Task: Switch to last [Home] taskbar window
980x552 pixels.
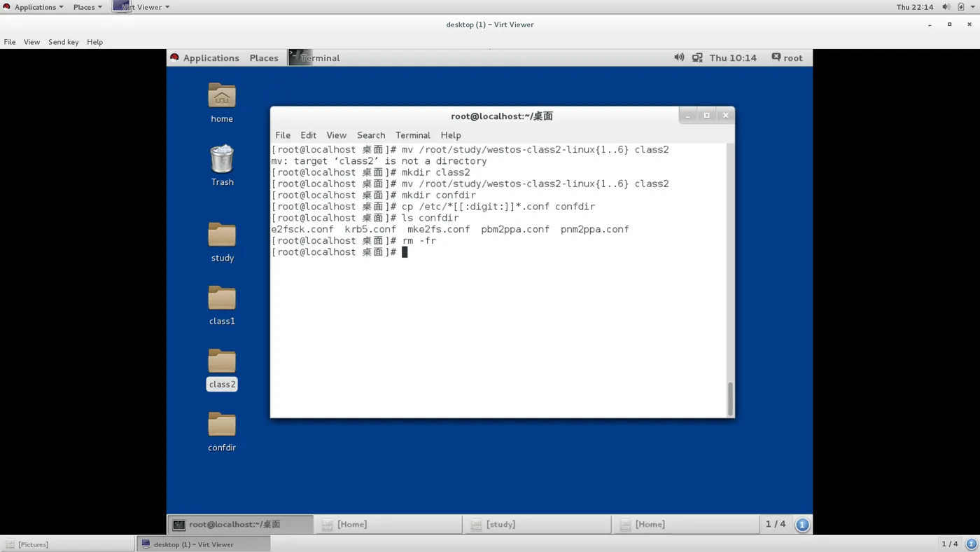Action: (686, 524)
